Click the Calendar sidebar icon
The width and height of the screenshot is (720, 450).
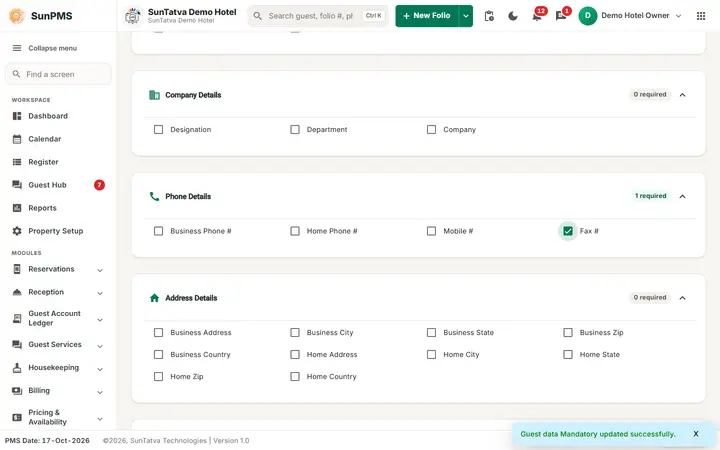click(x=17, y=139)
